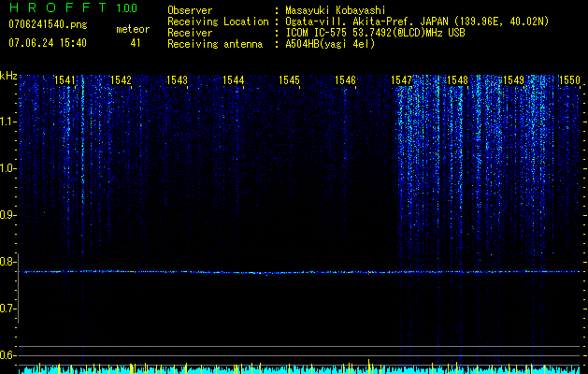Click receiver value ICOM IC-575 53.7492 MHz

click(x=375, y=33)
